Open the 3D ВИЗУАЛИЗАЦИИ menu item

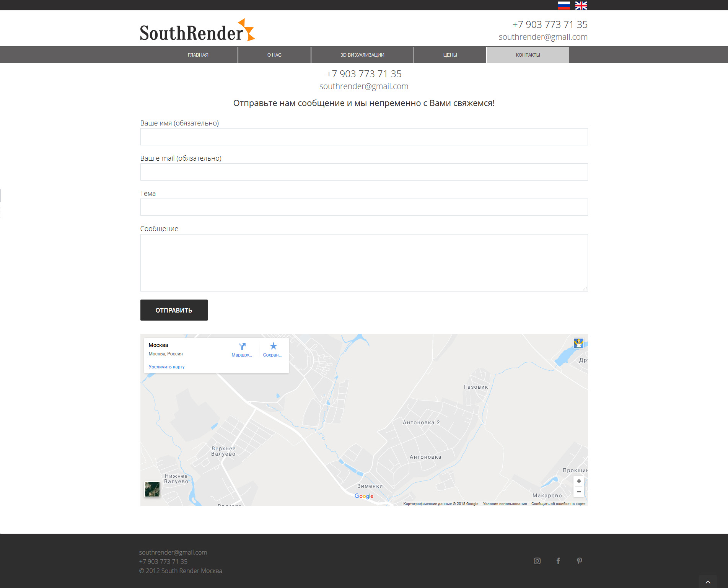click(362, 55)
